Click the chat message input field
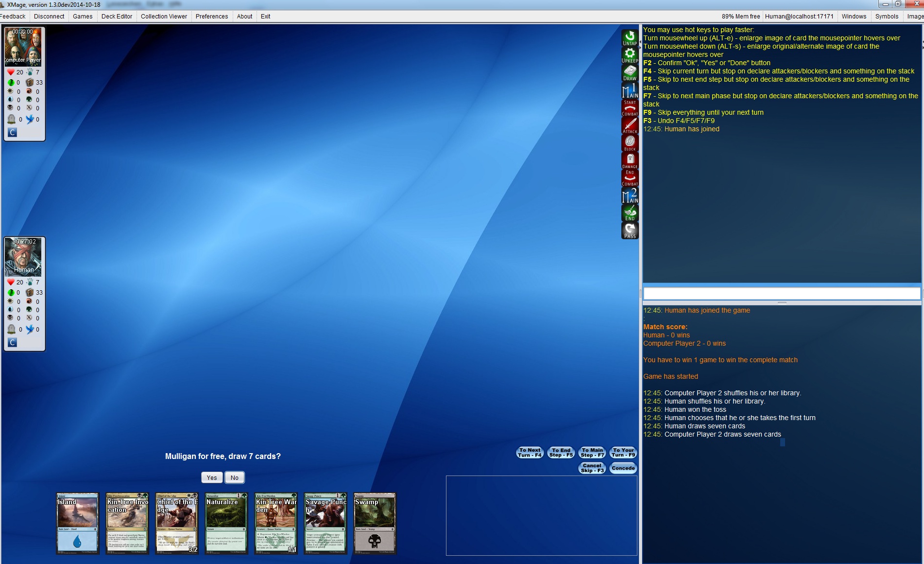 781,293
